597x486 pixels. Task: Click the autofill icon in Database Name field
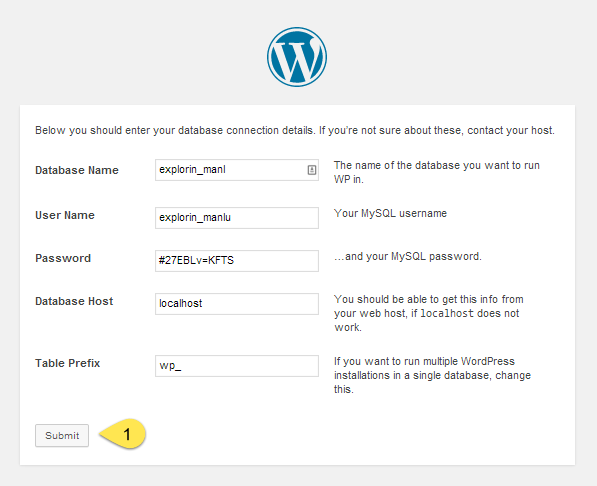[x=311, y=170]
